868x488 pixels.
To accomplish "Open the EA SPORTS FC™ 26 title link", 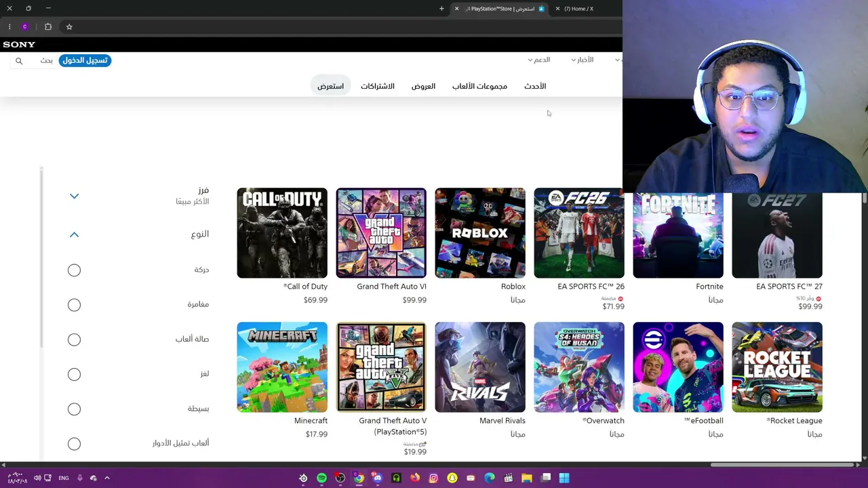I will (591, 287).
